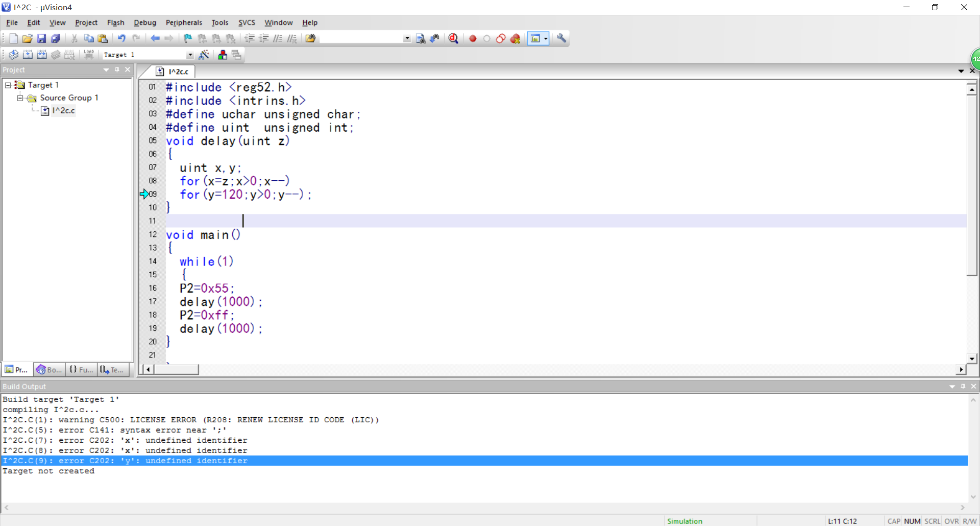Save the current file using disk icon
980x526 pixels.
(41, 38)
